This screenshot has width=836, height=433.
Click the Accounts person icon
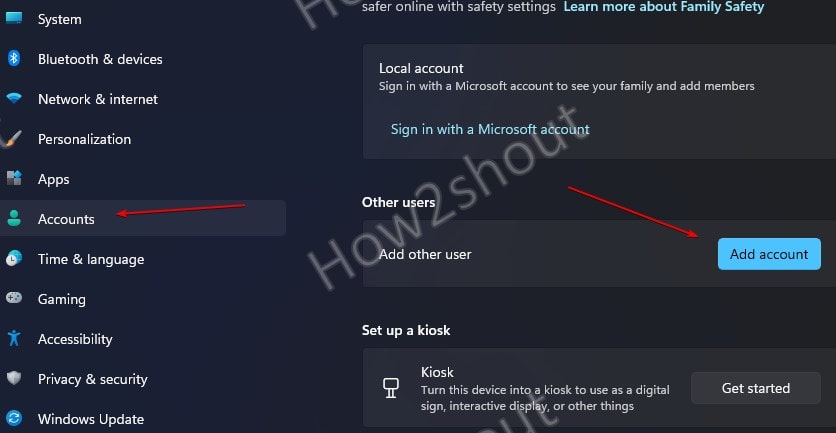[x=14, y=218]
